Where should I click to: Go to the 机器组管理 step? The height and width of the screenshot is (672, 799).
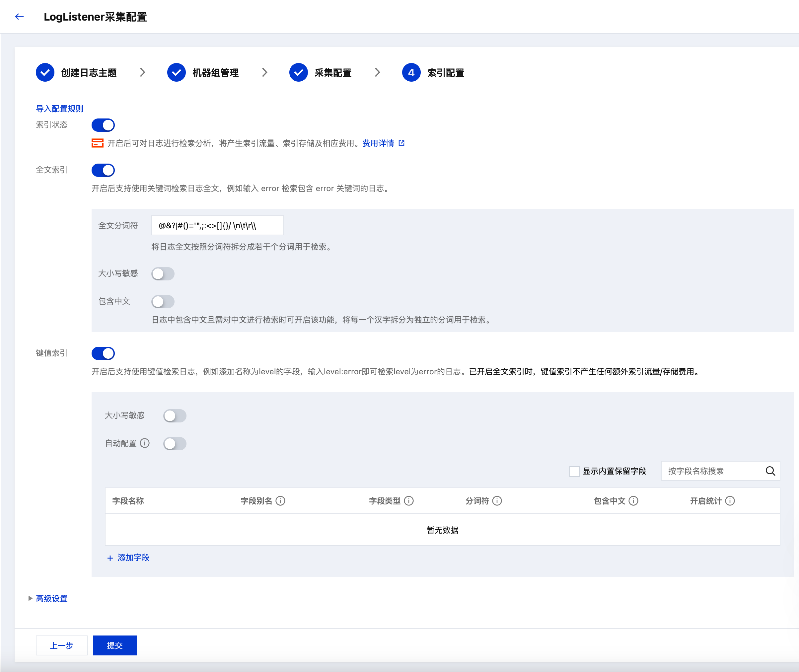coord(216,73)
